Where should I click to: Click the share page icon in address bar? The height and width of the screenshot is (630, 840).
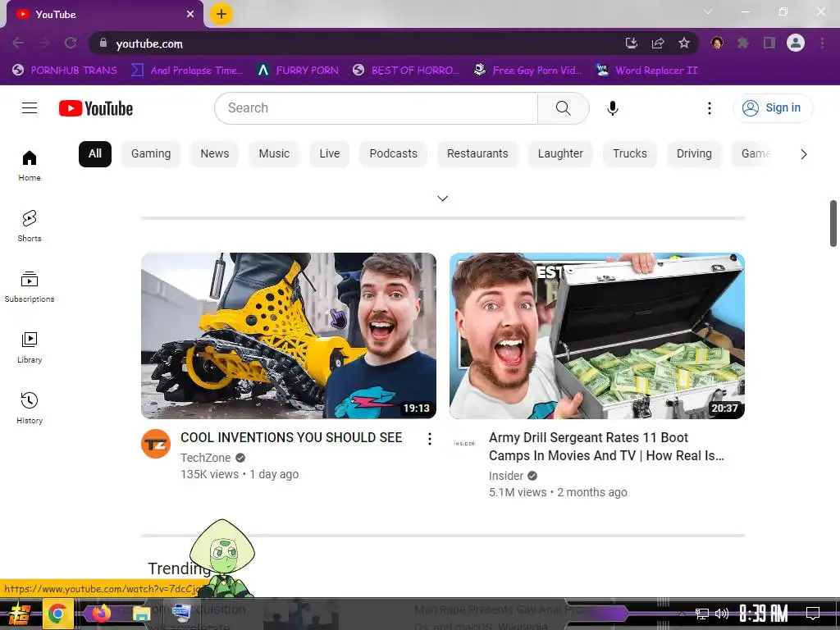(x=658, y=43)
